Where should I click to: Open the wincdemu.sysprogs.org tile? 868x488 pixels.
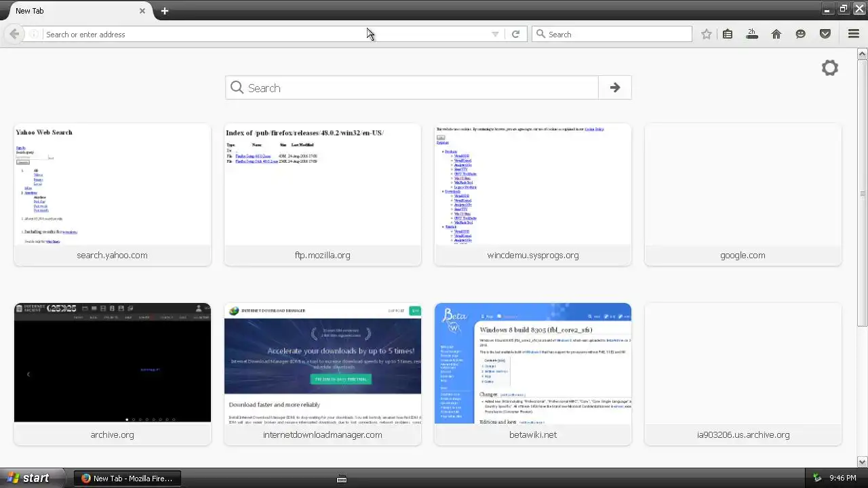(x=533, y=195)
